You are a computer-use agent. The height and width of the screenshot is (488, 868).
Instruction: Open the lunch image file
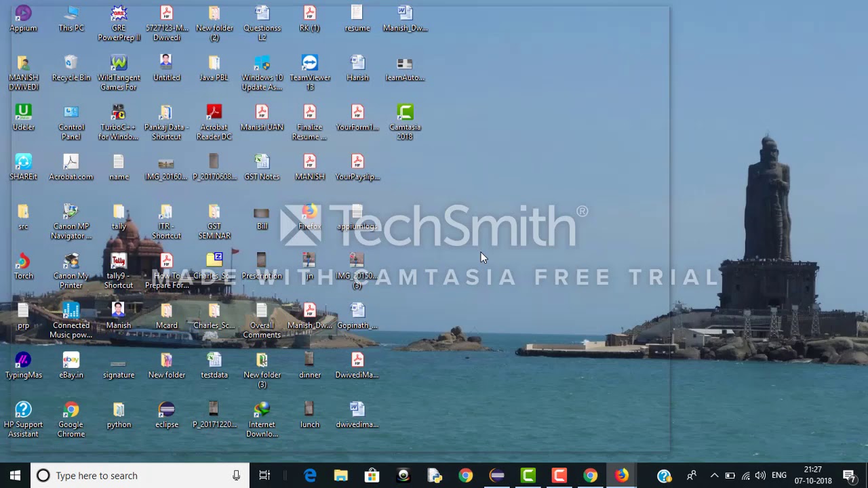tap(310, 415)
